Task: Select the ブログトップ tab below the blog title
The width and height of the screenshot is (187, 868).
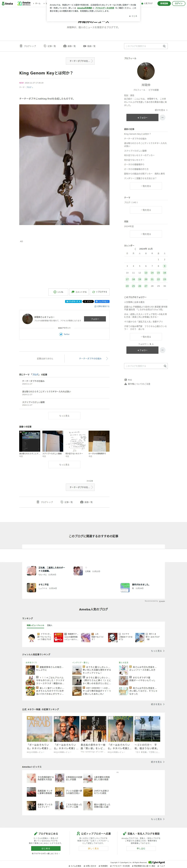Action: tap(28, 46)
